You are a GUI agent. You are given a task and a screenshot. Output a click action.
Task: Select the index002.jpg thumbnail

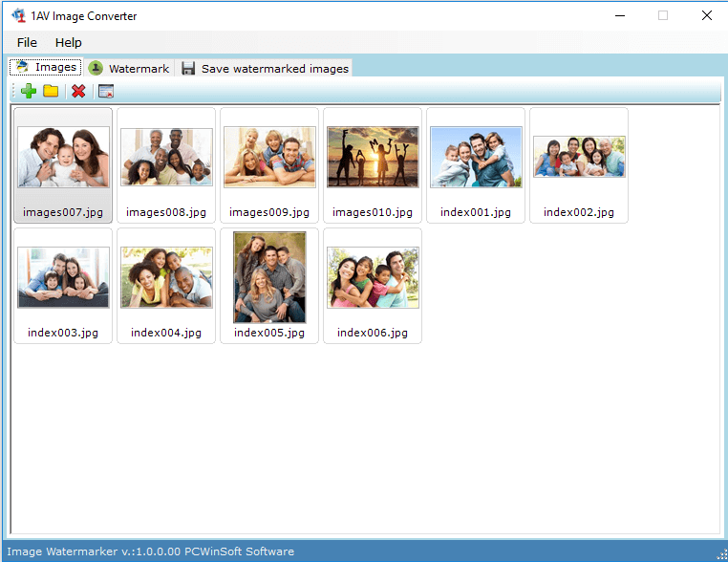(x=579, y=165)
